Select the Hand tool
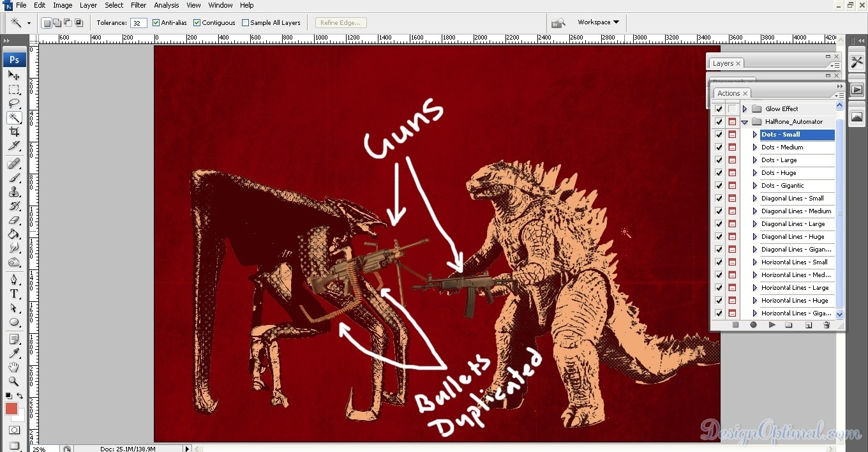 (14, 367)
